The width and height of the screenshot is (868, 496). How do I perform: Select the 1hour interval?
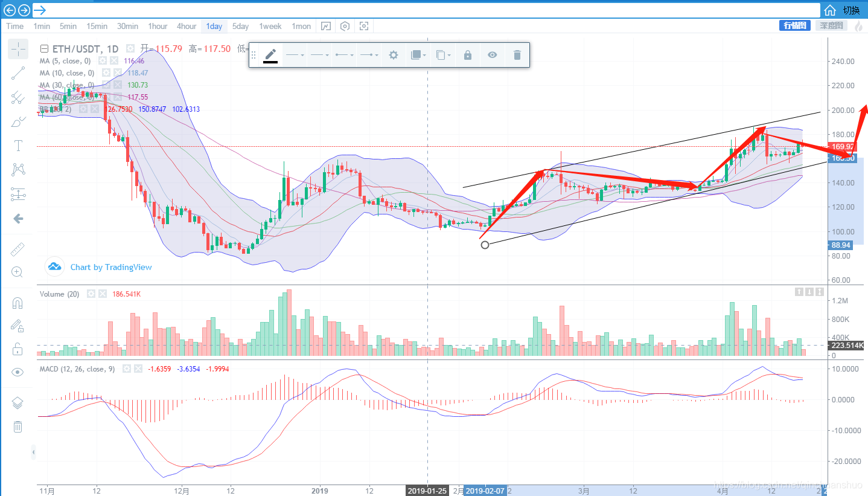click(158, 26)
